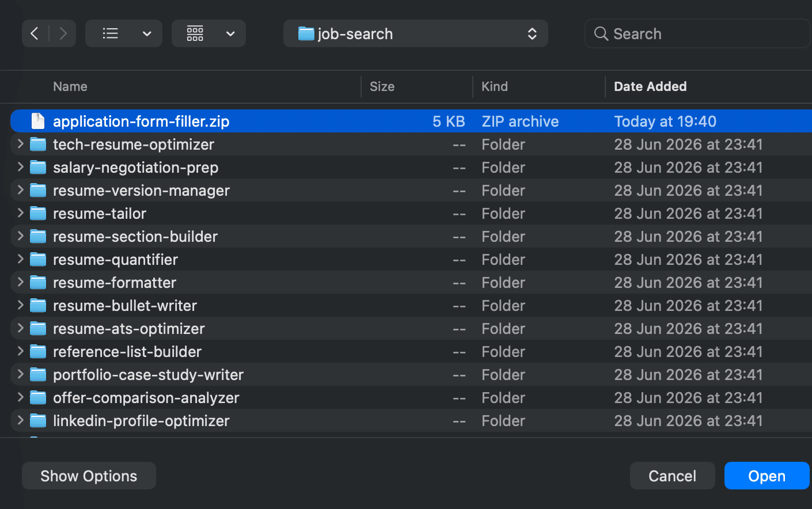Select the portfolio-case-study-writer row name

tap(149, 375)
